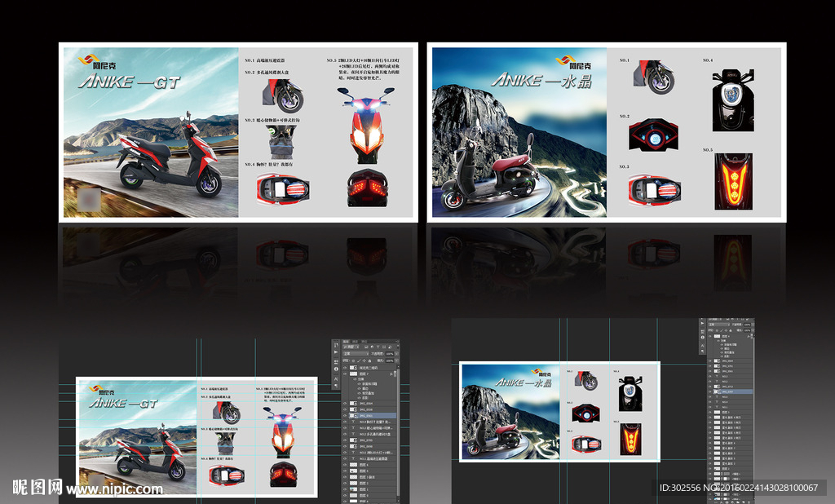The width and height of the screenshot is (835, 504).
Task: Open the Character 'A' icon beside GT layers panel
Action: click(336, 378)
